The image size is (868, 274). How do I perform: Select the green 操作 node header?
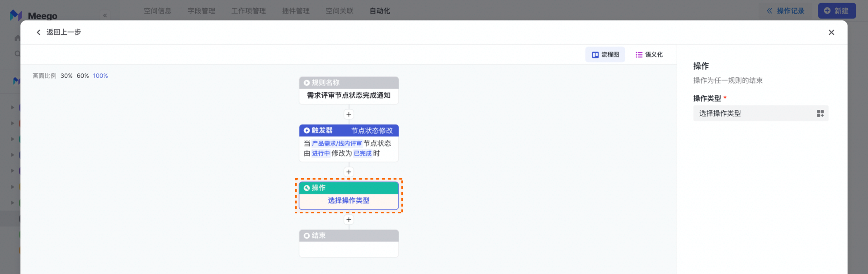click(349, 188)
